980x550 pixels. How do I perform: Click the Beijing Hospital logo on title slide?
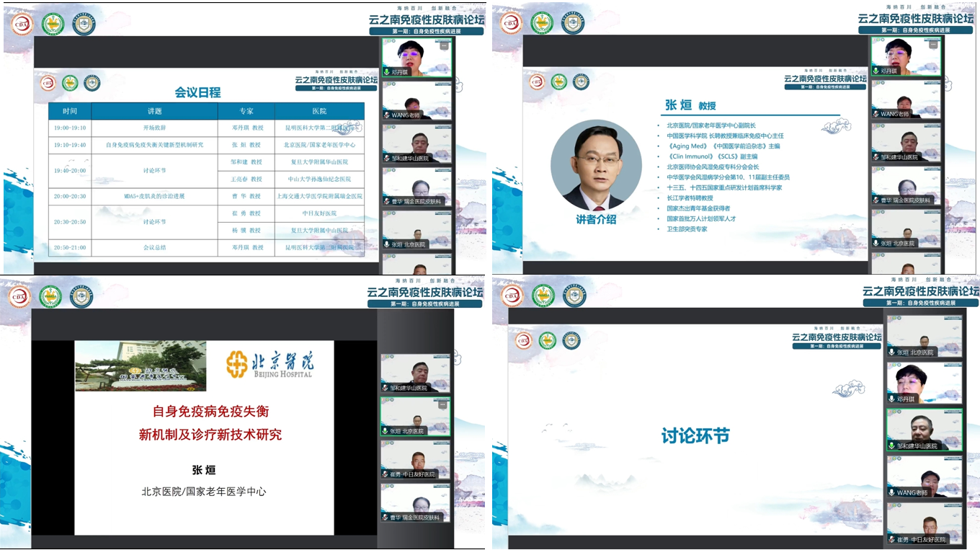pos(269,364)
